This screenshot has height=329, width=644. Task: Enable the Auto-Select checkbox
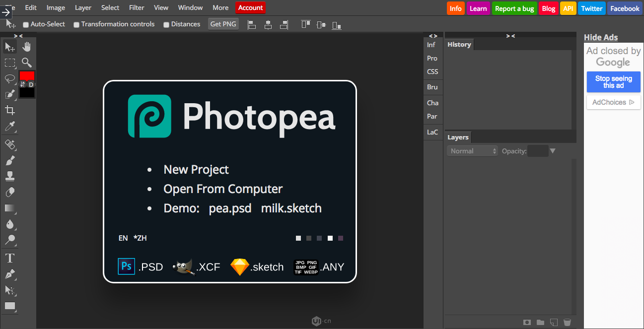pos(26,25)
